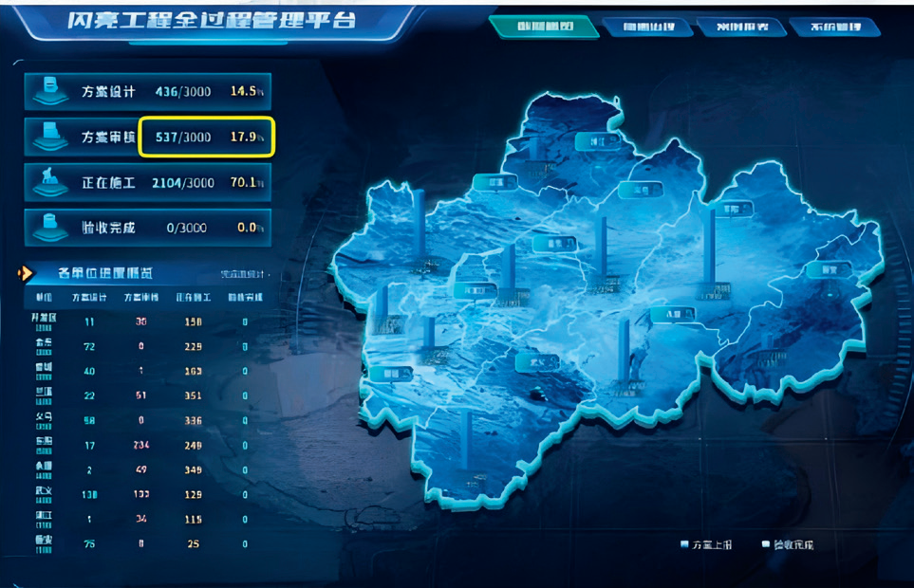
Task: Click the 闪亮工程全过程管理平台 title
Action: 212,20
